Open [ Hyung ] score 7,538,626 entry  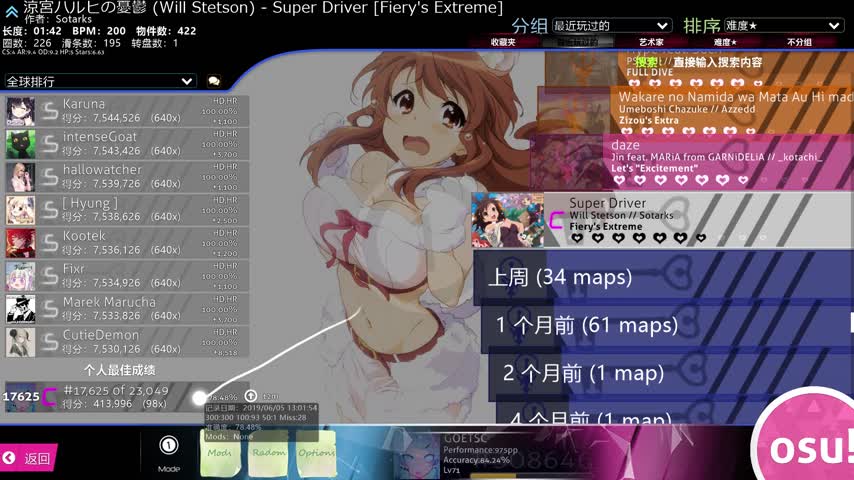126,210
